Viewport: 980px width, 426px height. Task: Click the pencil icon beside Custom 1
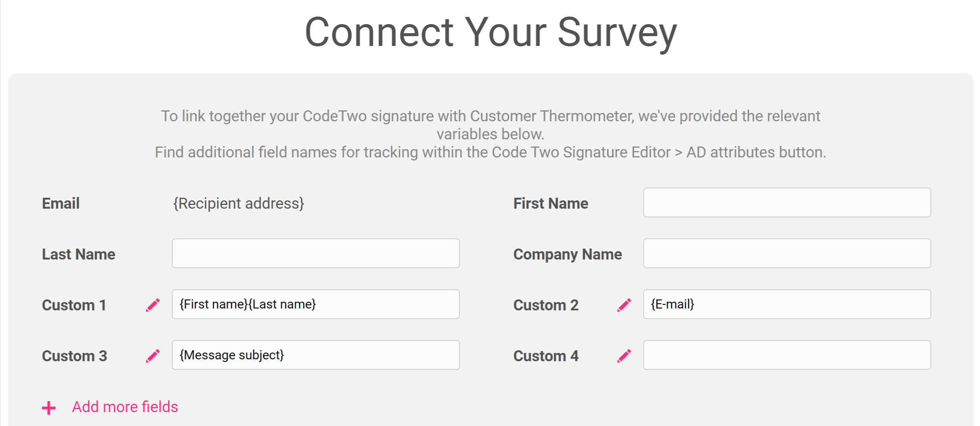pos(153,305)
